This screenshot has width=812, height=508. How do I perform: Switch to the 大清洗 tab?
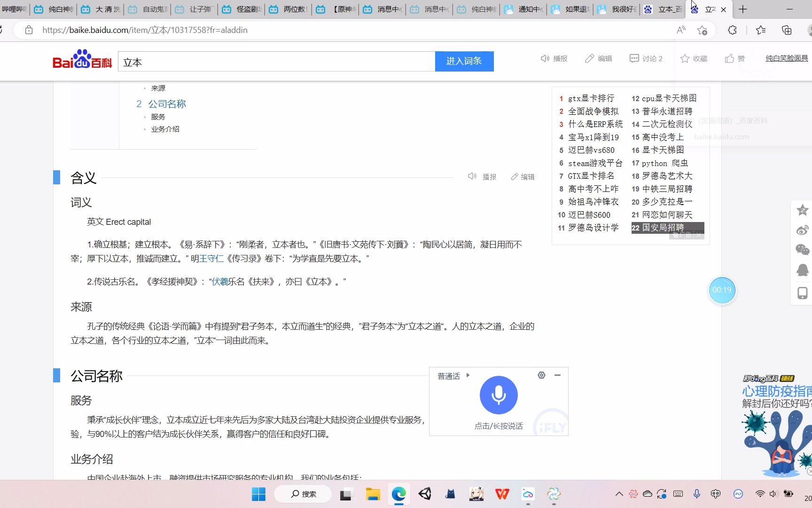101,9
